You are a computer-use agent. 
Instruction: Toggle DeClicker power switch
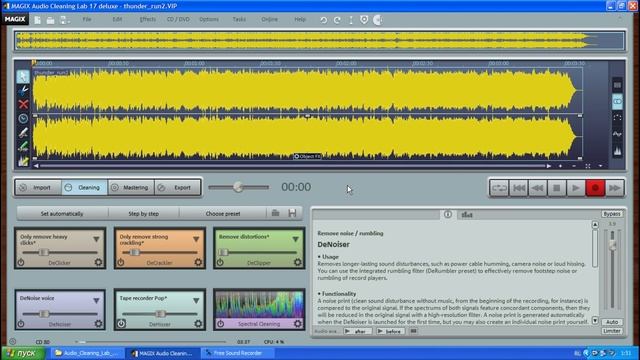click(x=21, y=262)
